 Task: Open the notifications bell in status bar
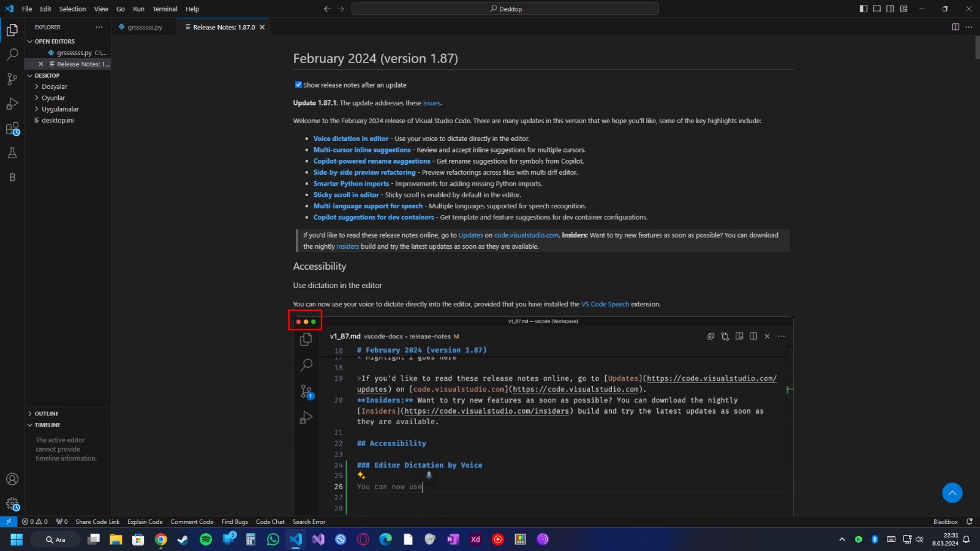pyautogui.click(x=970, y=522)
